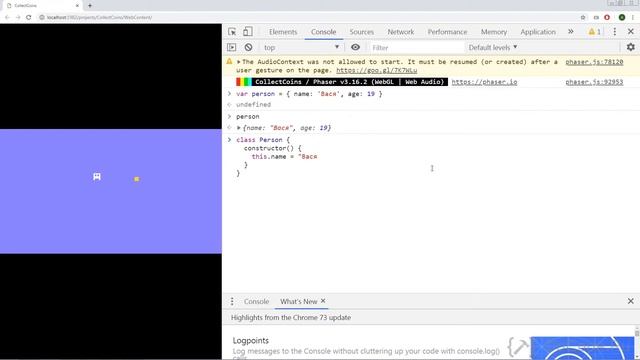Screen dimensions: 640x360
Task: Click the 'var person' console entry
Action: pyautogui.click(x=309, y=94)
